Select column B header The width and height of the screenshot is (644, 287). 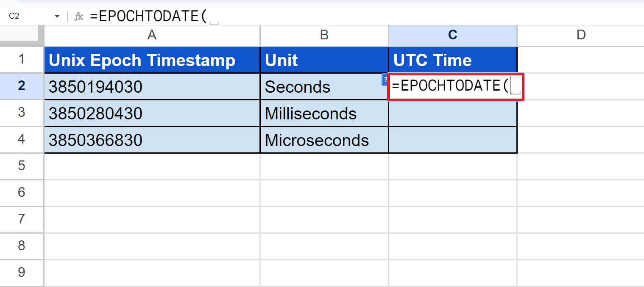click(324, 35)
